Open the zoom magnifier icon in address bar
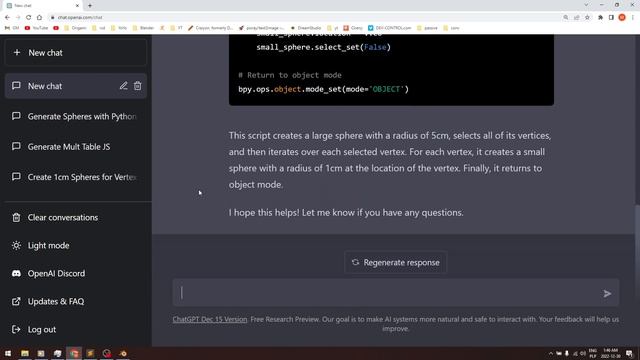The width and height of the screenshot is (640, 360). [566, 18]
